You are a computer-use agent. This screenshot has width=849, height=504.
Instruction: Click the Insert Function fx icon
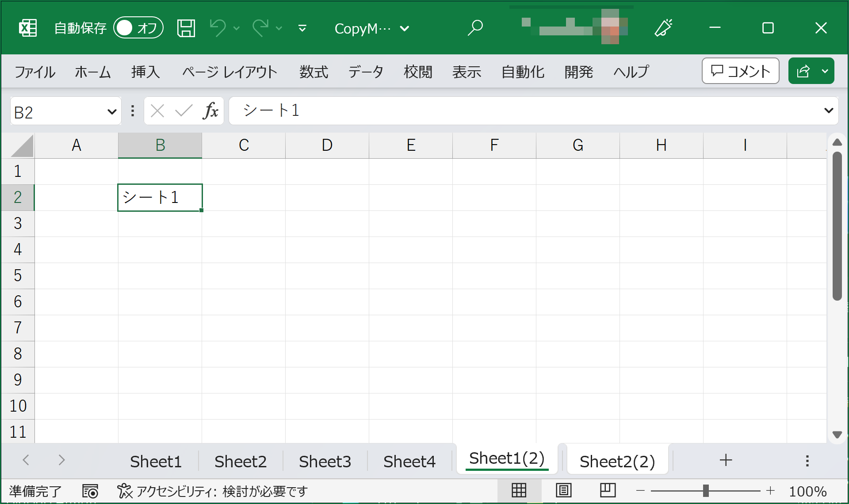click(211, 111)
